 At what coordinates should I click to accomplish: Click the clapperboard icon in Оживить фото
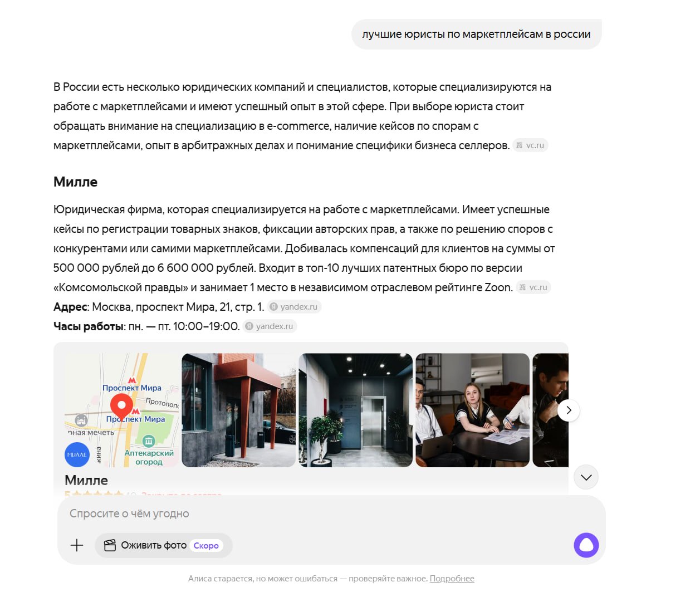pyautogui.click(x=110, y=545)
